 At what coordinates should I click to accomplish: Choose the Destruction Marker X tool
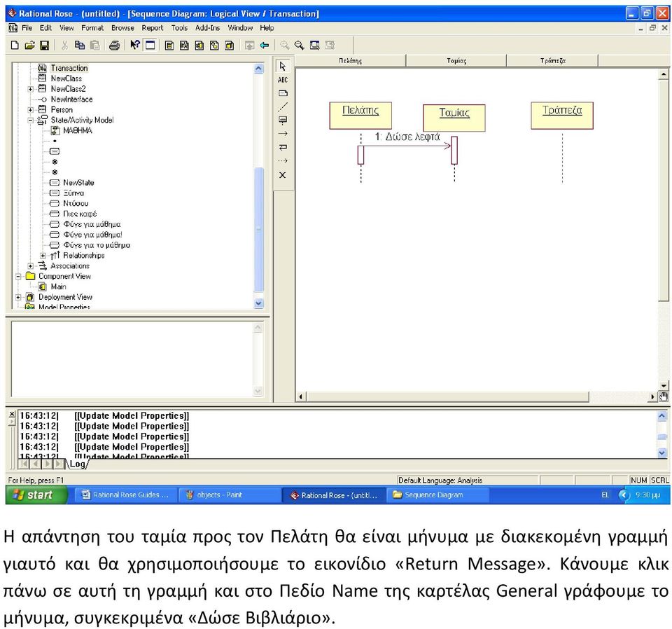pyautogui.click(x=282, y=175)
